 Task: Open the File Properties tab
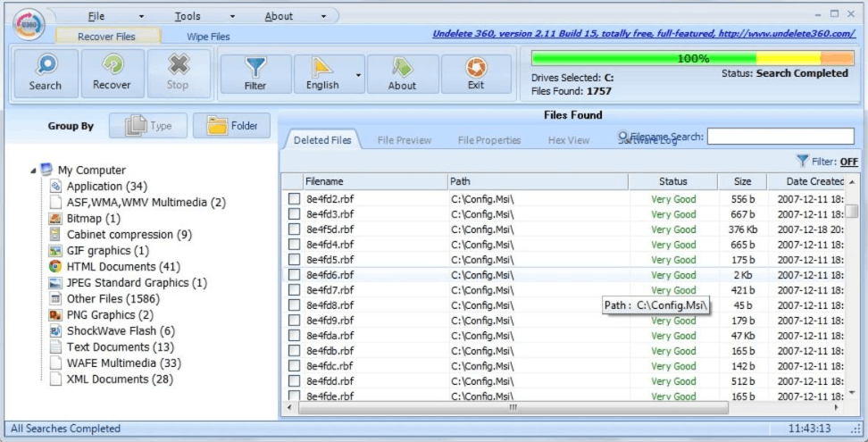(x=489, y=140)
